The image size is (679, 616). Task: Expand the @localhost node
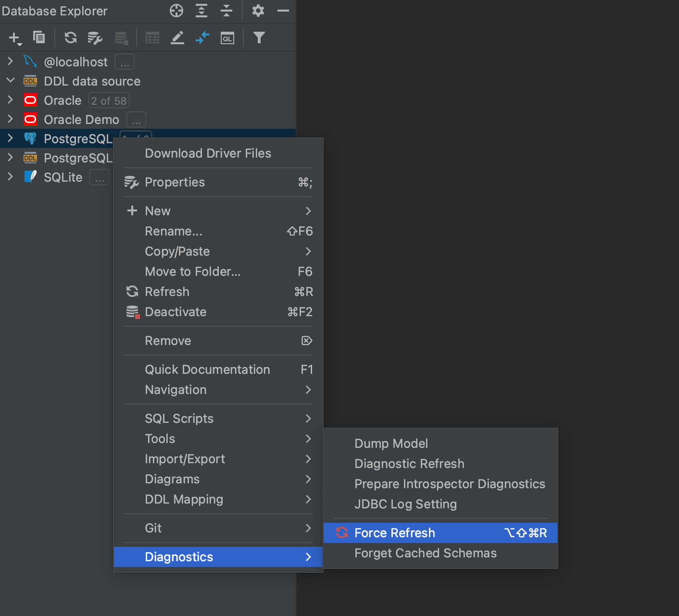(x=10, y=62)
